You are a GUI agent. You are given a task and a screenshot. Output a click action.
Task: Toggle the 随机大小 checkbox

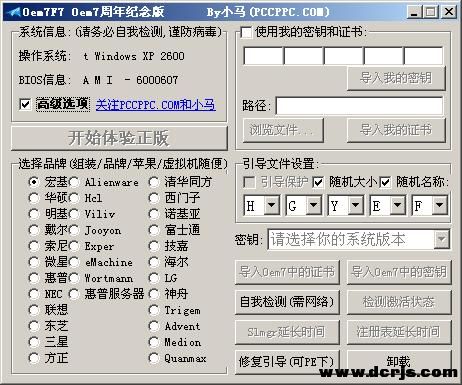pyautogui.click(x=318, y=182)
